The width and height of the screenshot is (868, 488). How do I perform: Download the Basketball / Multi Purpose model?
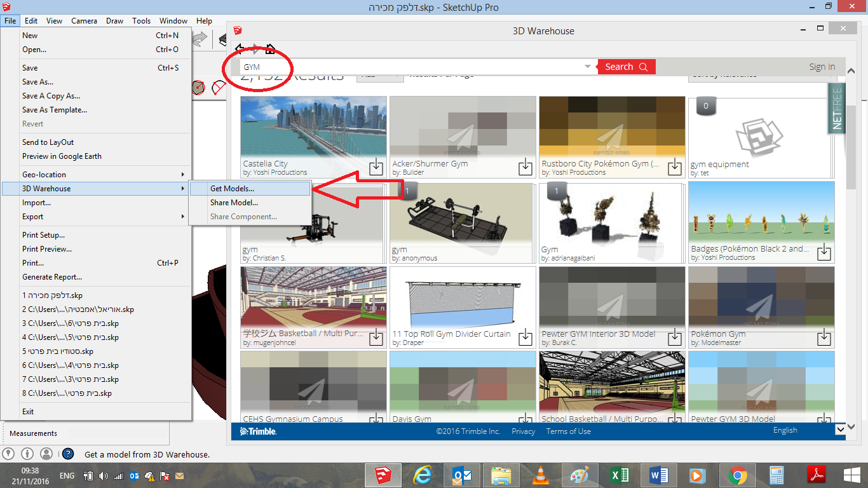pos(376,337)
